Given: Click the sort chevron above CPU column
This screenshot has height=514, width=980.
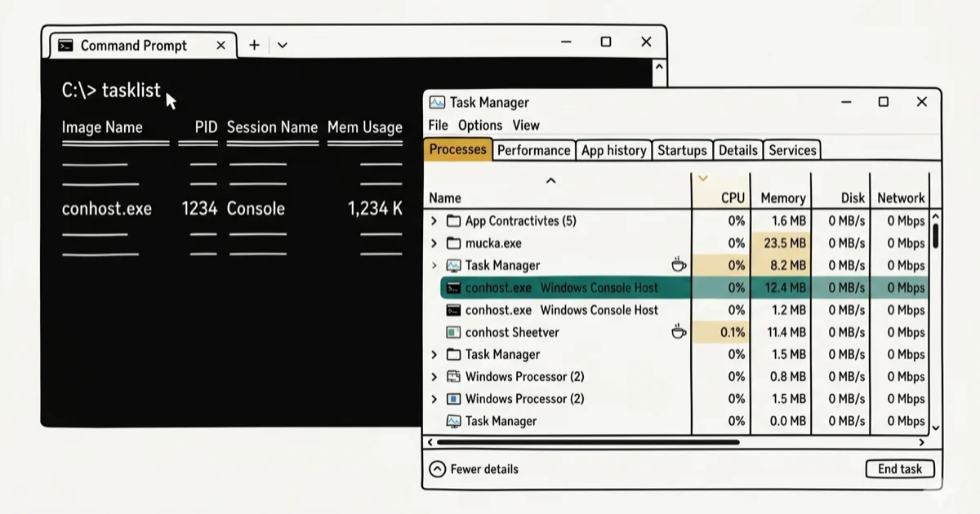Looking at the screenshot, I should pos(702,178).
